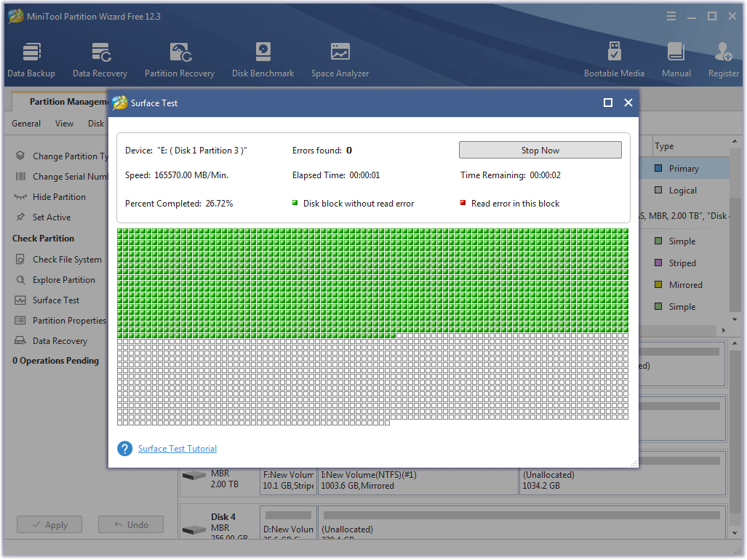The width and height of the screenshot is (747, 560).
Task: Click the Device E: Disk 1 Partition 3 text
Action: pyautogui.click(x=186, y=151)
